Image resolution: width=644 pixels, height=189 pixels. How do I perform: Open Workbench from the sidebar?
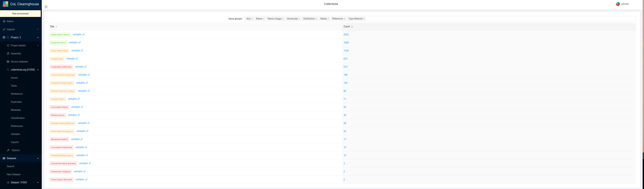click(17, 94)
